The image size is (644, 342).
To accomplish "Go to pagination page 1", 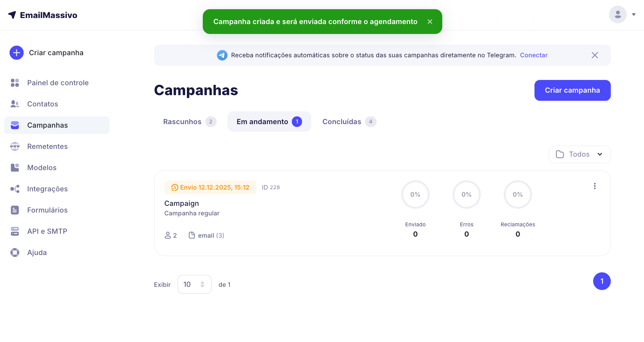I will click(602, 281).
